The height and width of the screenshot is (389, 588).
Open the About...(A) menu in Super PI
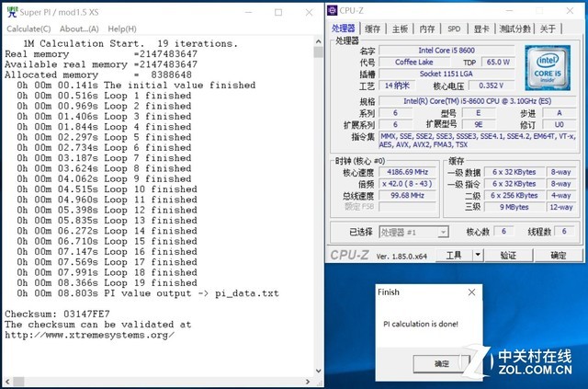(79, 29)
